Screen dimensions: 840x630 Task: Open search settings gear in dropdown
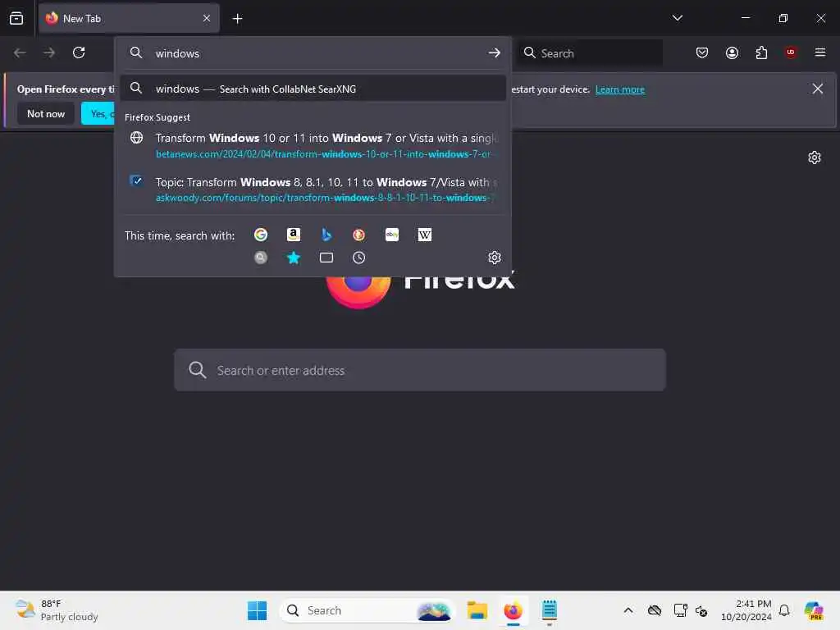[495, 258]
